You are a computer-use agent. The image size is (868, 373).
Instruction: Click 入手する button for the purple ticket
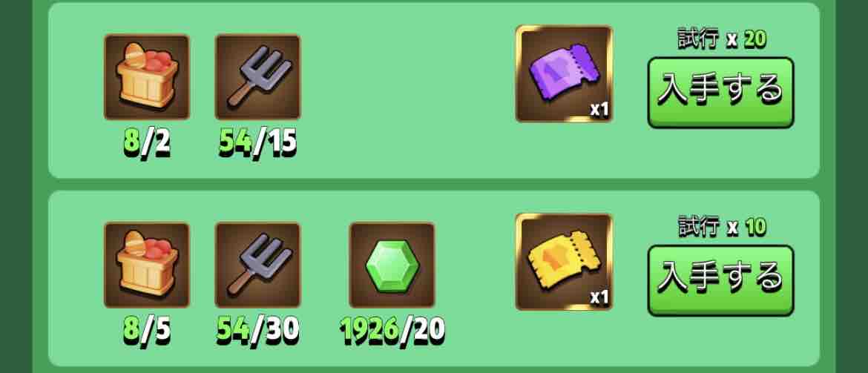click(x=721, y=93)
